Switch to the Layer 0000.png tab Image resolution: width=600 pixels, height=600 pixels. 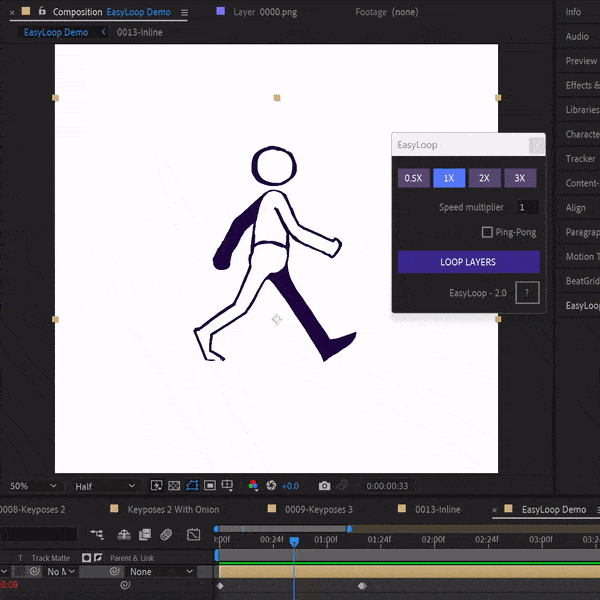(x=265, y=12)
